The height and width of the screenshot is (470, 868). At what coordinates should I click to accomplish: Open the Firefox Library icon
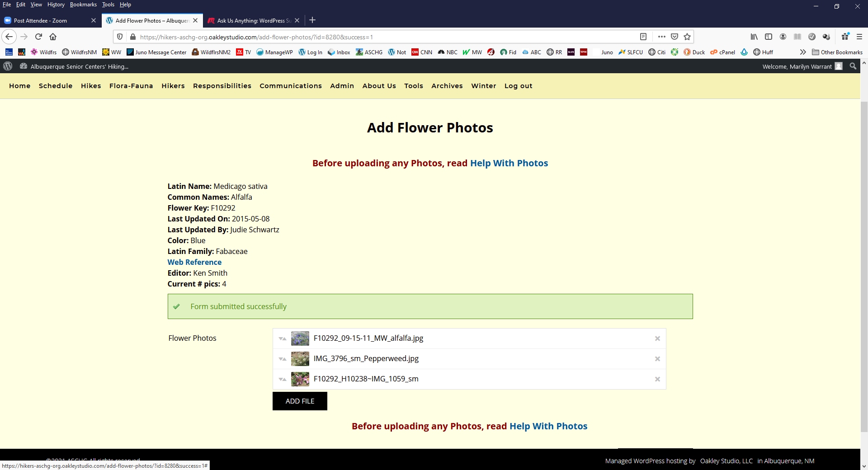[x=754, y=37]
